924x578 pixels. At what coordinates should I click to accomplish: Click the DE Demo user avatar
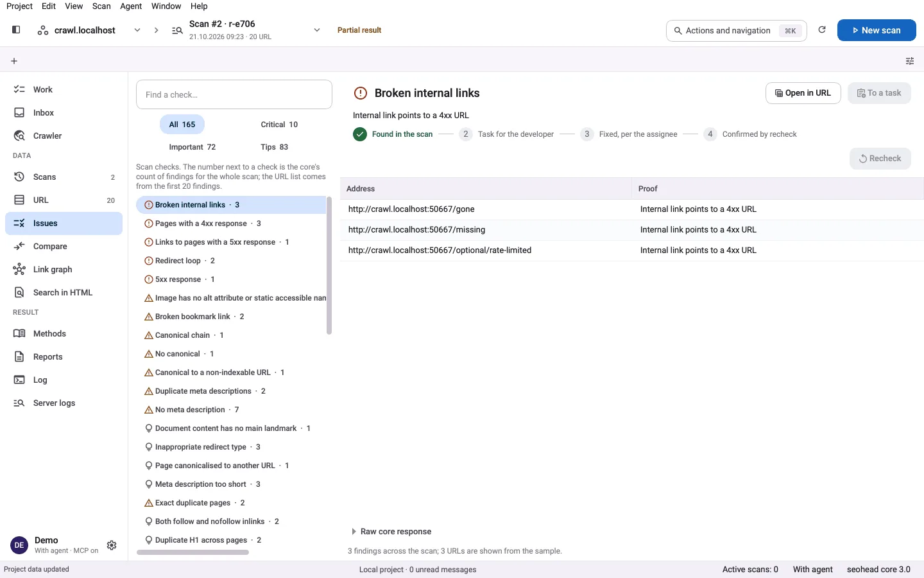(19, 545)
